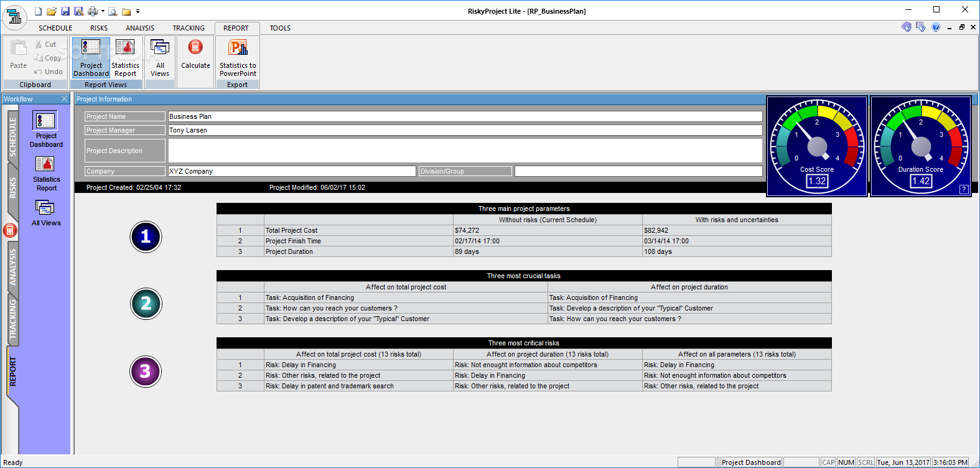Click the Three most crucial tasks header
This screenshot has height=468, width=980.
click(524, 276)
